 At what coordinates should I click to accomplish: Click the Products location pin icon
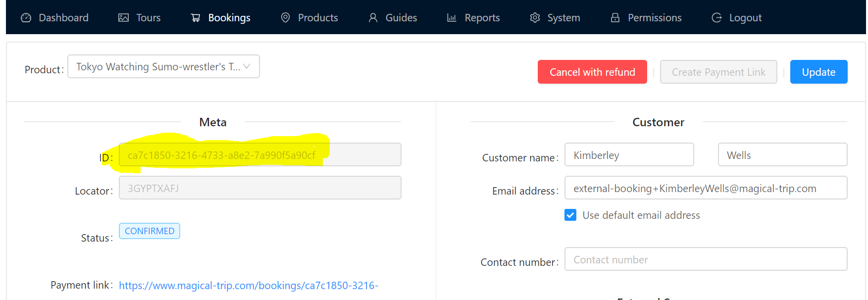coord(285,18)
